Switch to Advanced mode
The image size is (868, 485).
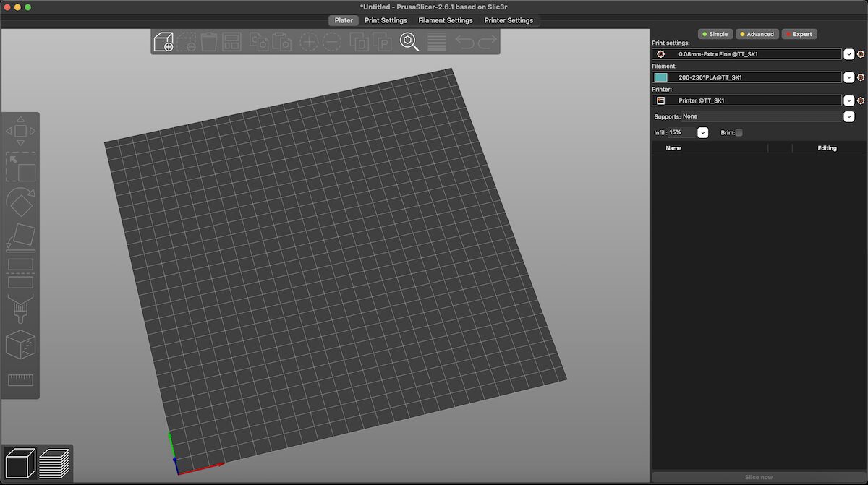757,34
